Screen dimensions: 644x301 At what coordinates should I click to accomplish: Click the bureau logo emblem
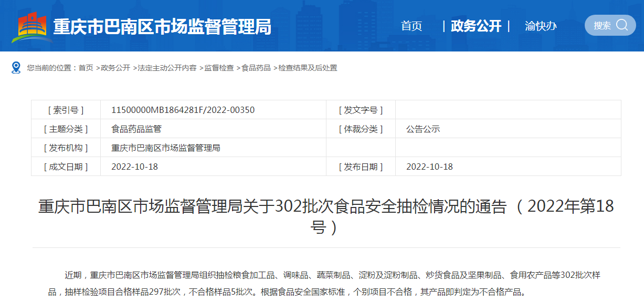[32, 26]
